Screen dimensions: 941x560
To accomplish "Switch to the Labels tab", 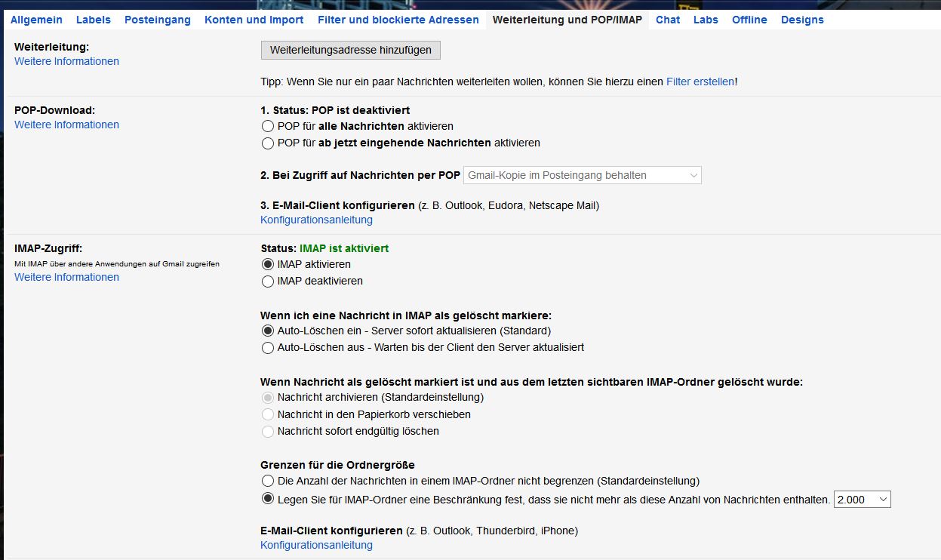I will [94, 20].
